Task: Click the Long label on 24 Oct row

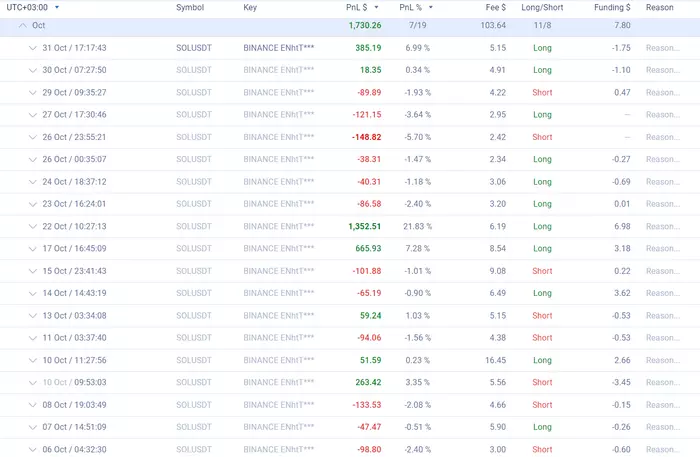Action: pos(542,182)
